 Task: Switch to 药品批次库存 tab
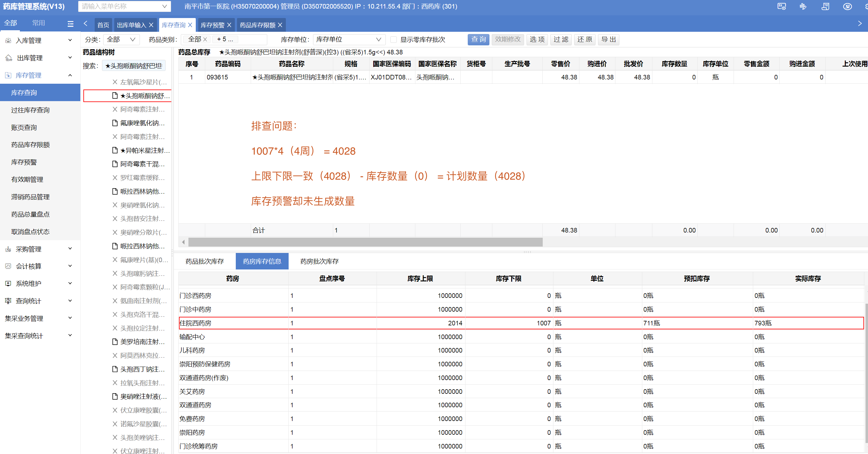(205, 261)
